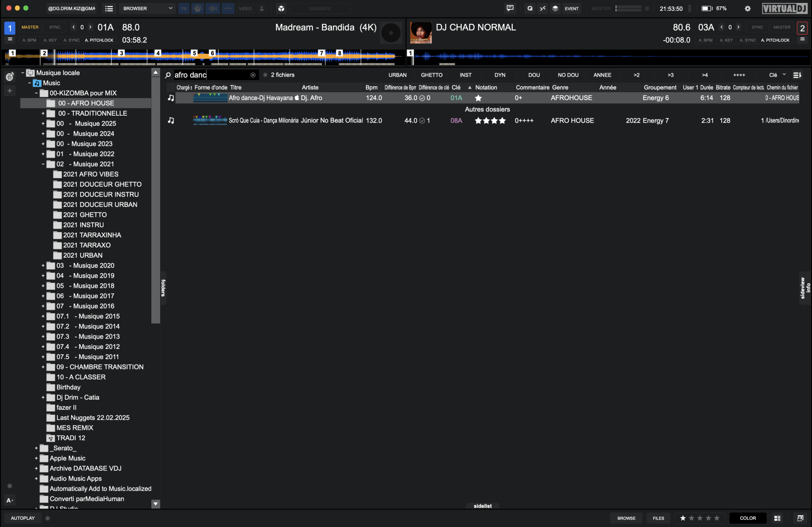Open the chat bubble icon in top bar
This screenshot has width=812, height=527.
tap(510, 8)
